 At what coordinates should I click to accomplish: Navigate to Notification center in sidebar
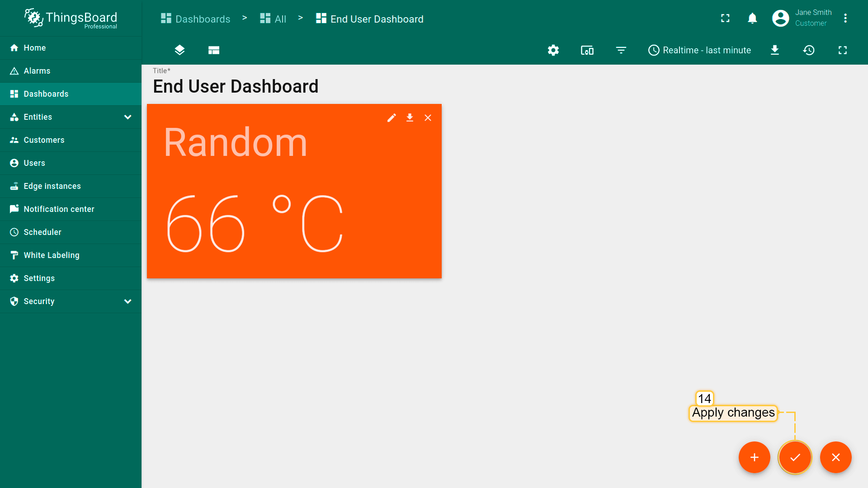click(x=59, y=209)
